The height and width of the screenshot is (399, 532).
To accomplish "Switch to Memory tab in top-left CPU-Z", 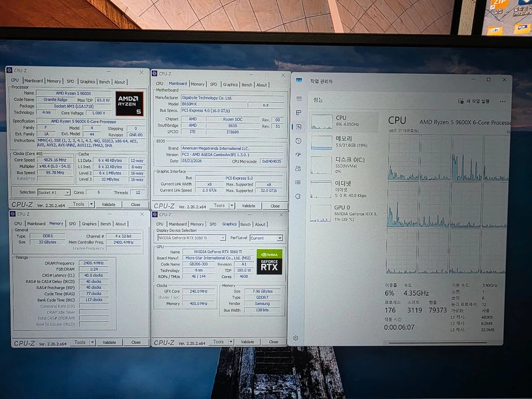I will pyautogui.click(x=54, y=81).
